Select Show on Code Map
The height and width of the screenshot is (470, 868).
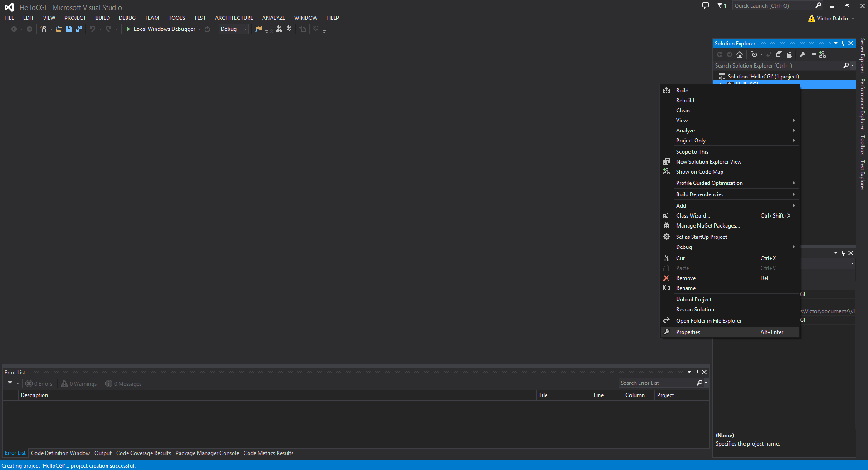[x=730, y=172]
